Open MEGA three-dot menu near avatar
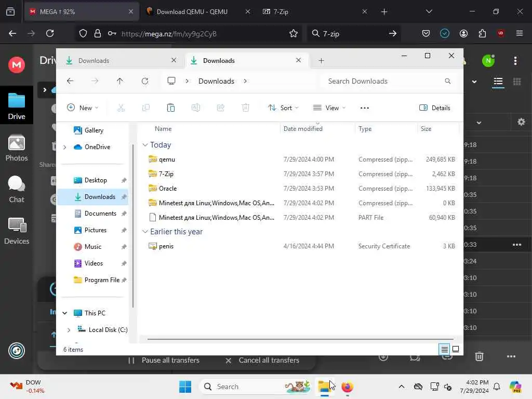Image resolution: width=532 pixels, height=399 pixels. point(515,61)
